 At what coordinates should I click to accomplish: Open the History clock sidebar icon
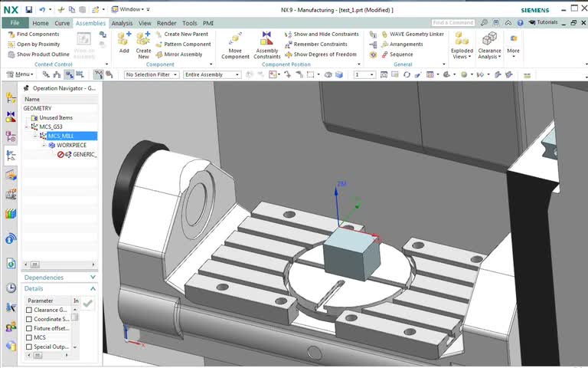11,288
